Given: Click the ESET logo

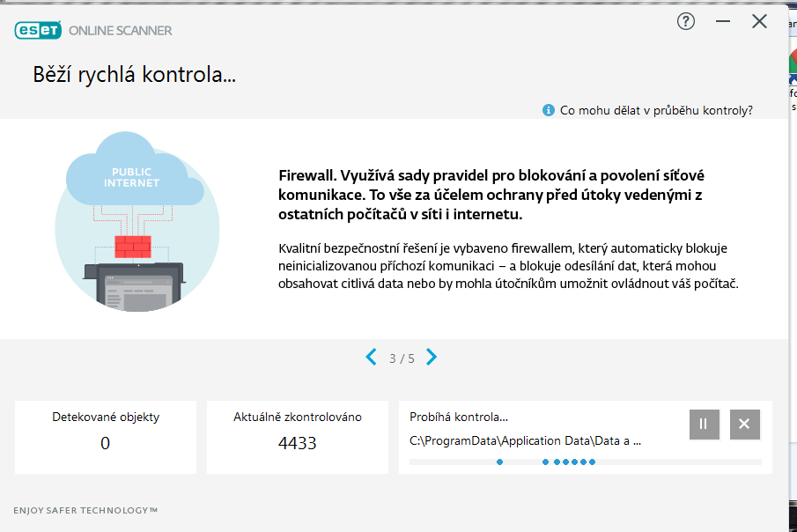Looking at the screenshot, I should click(38, 30).
